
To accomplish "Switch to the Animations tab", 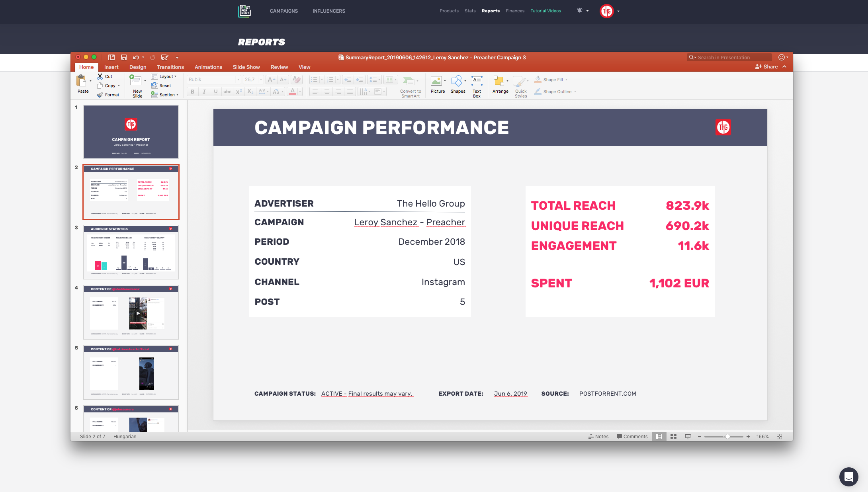I will (x=208, y=67).
